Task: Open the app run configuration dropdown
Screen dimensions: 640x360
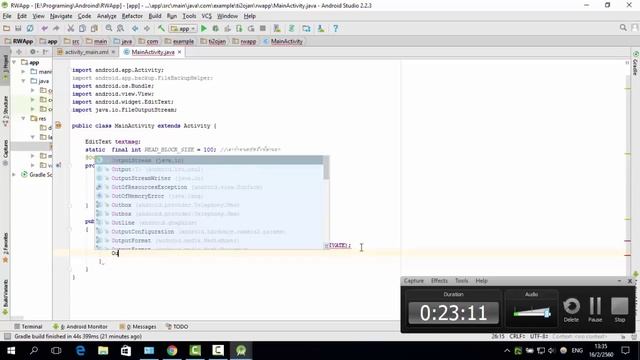Action: (x=183, y=28)
